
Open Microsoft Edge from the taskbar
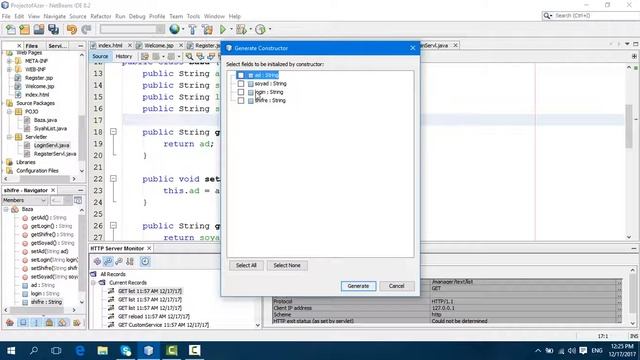coord(80,351)
